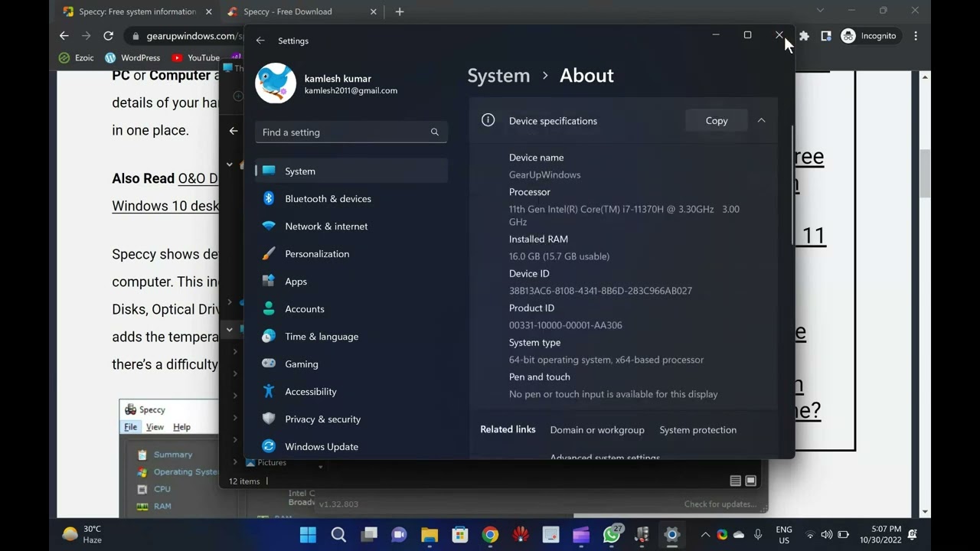The image size is (980, 551).
Task: Open Time & language settings
Action: 351,336
